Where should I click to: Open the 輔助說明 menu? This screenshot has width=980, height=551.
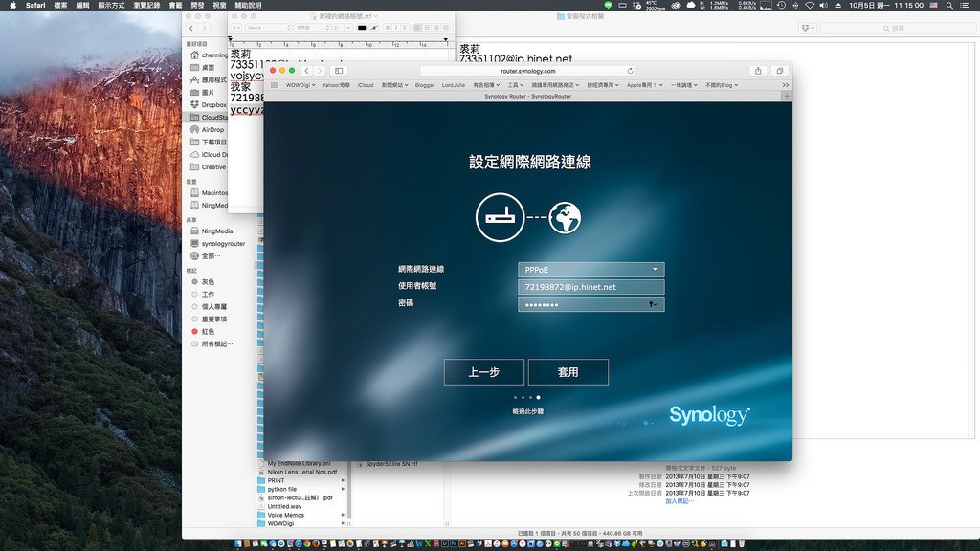(x=248, y=5)
